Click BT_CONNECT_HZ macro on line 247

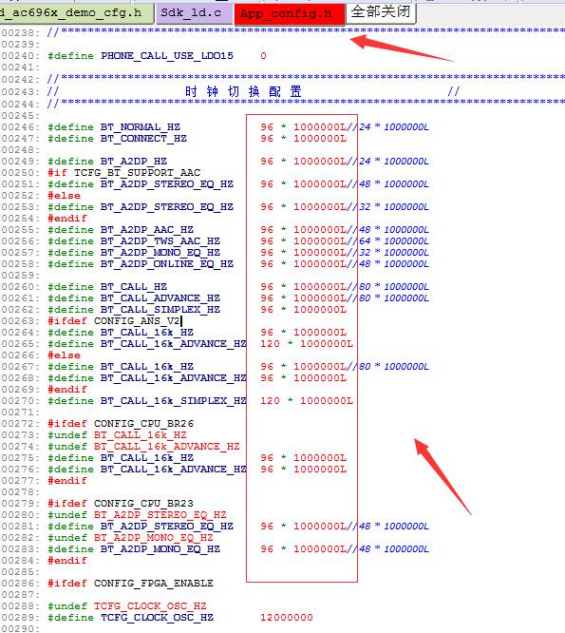click(x=143, y=138)
